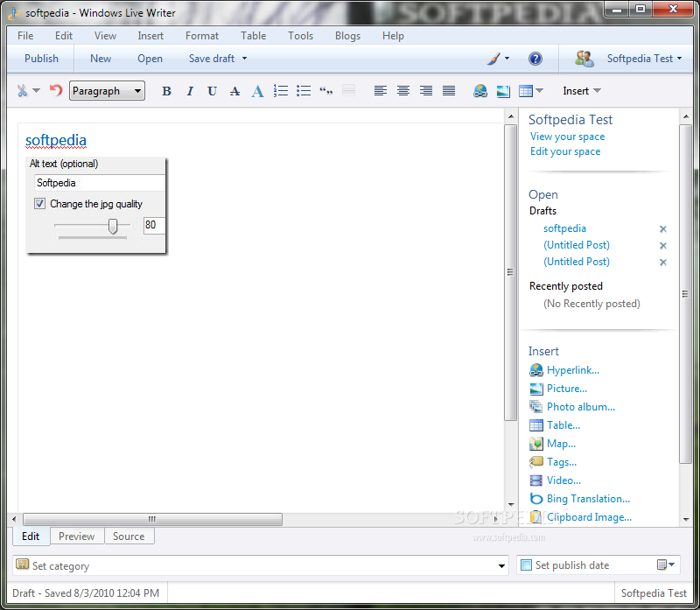Enable the Set publish date checkbox
This screenshot has height=610, width=700.
click(x=527, y=564)
